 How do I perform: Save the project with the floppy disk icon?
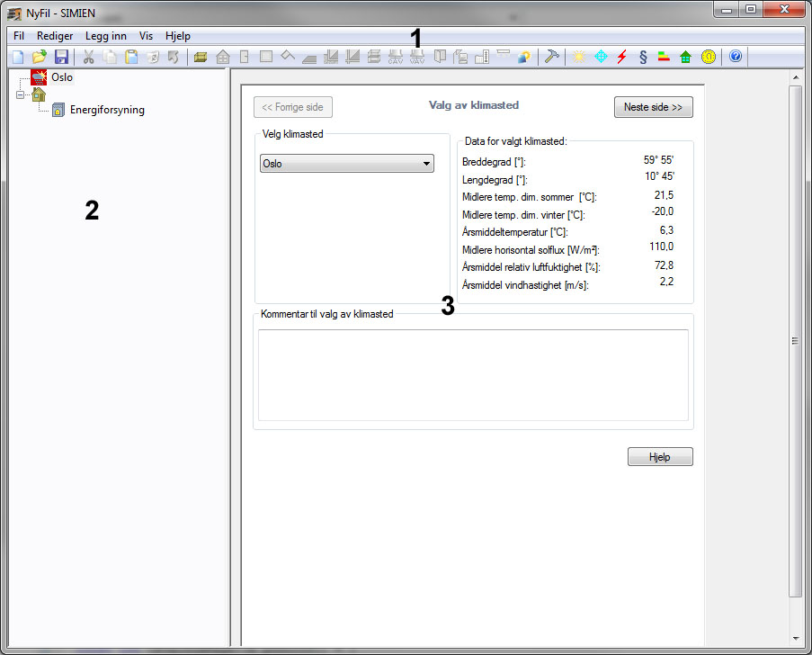pos(61,57)
